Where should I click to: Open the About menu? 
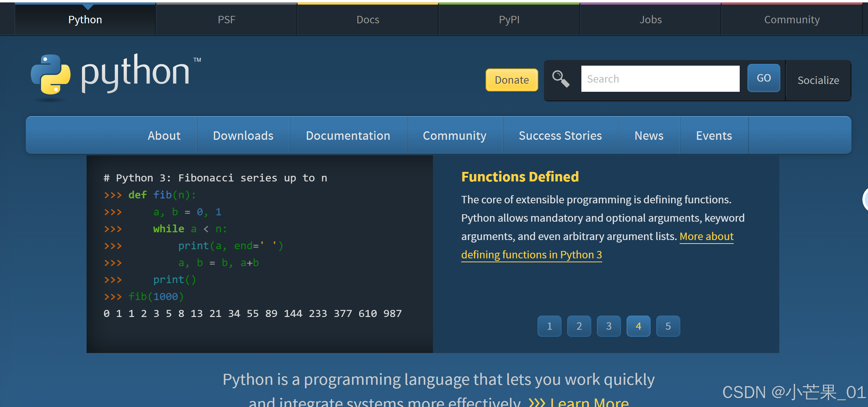click(164, 136)
